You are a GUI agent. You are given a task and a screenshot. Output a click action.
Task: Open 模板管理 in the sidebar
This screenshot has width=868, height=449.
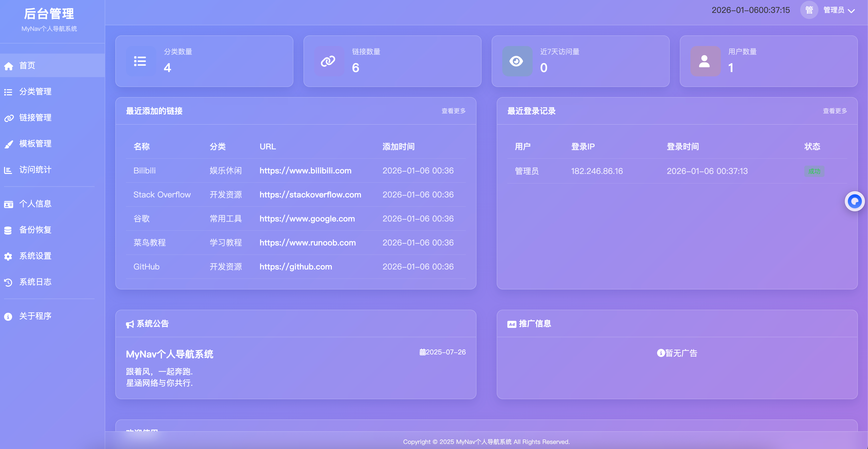pyautogui.click(x=52, y=144)
